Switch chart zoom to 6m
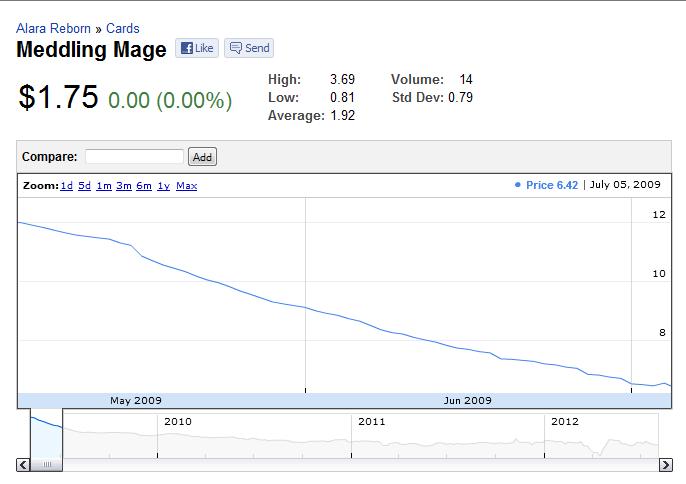Viewport: 686px width, 484px height. pos(144,186)
